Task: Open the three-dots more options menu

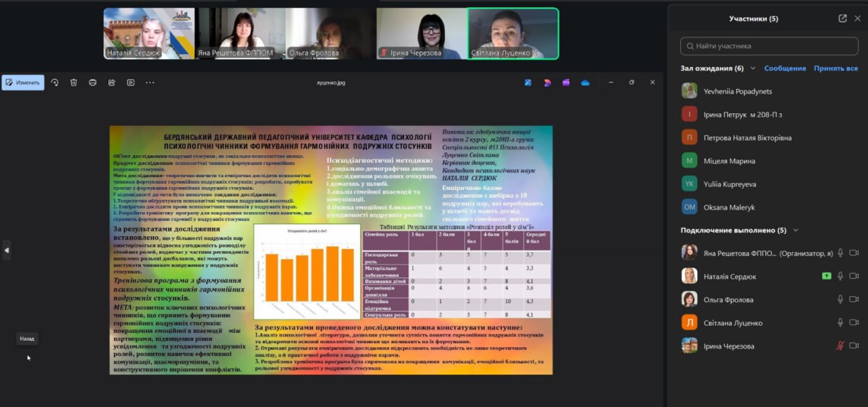Action: point(150,83)
